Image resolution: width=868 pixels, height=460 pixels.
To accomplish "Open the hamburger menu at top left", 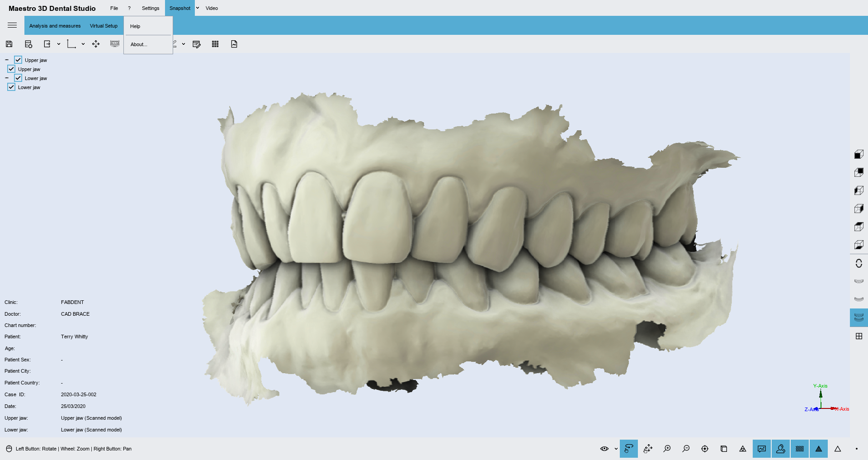I will [x=12, y=25].
